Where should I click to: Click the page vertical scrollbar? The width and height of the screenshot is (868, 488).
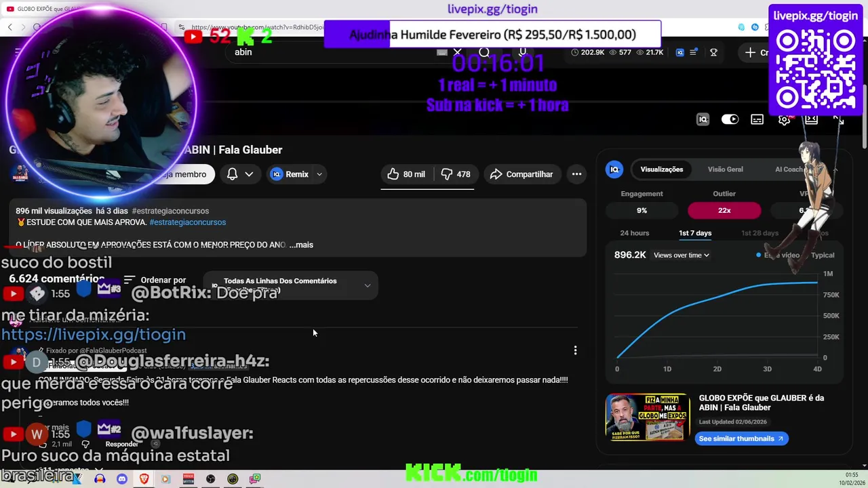(864, 115)
